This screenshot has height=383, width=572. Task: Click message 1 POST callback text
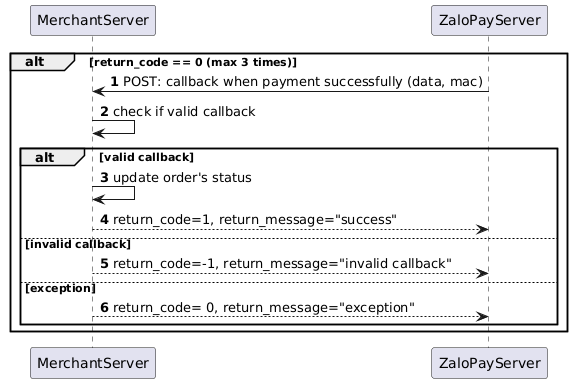(x=297, y=82)
